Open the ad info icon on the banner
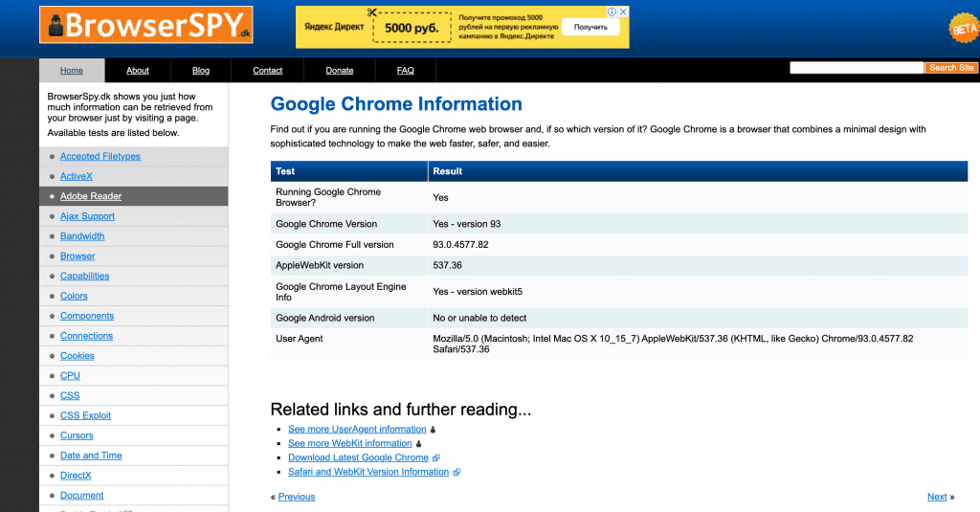This screenshot has width=980, height=512. point(612,11)
